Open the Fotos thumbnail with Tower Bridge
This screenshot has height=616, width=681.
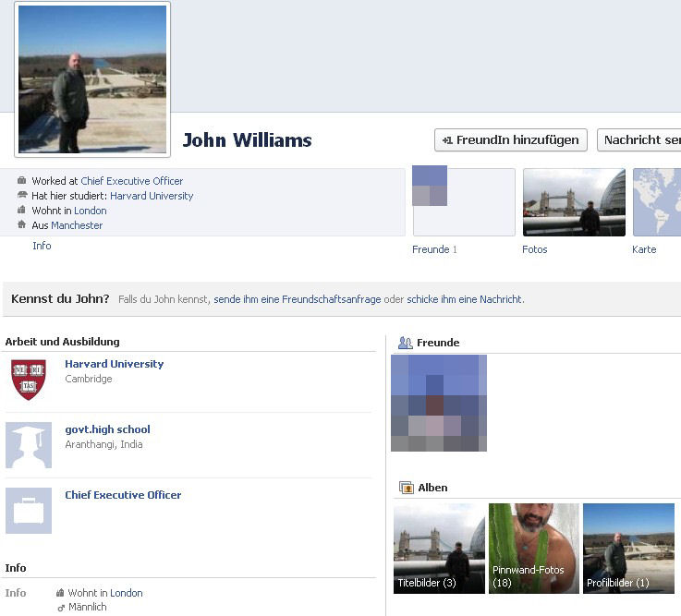[574, 202]
